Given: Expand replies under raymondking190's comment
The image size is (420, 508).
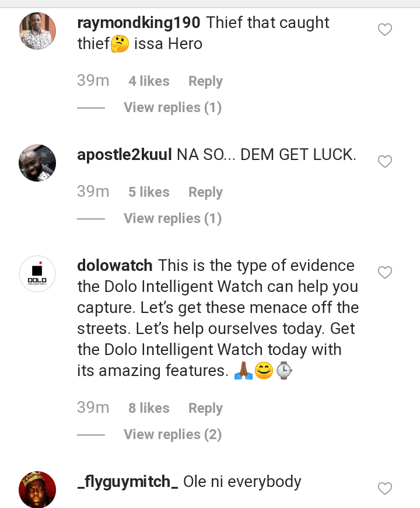Looking at the screenshot, I should point(173,107).
